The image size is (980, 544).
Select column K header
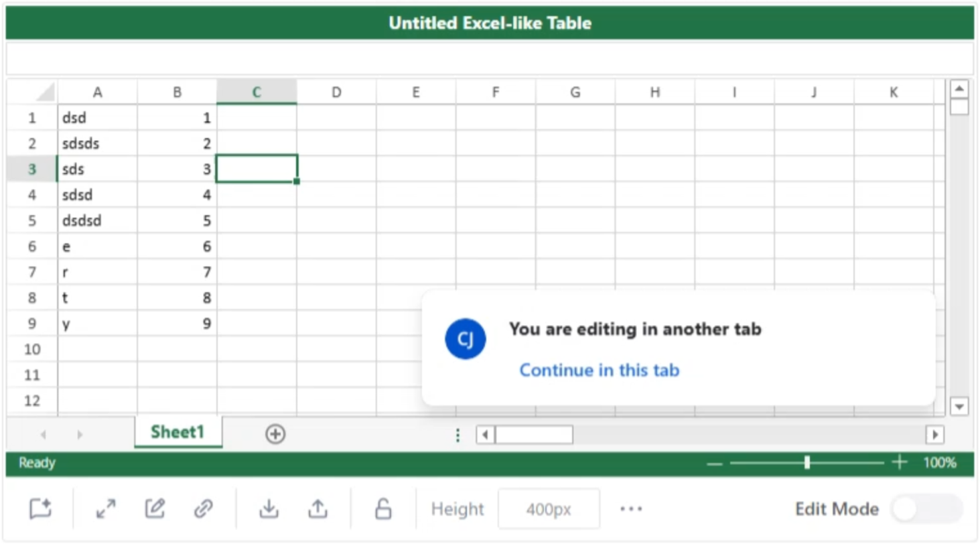[894, 92]
